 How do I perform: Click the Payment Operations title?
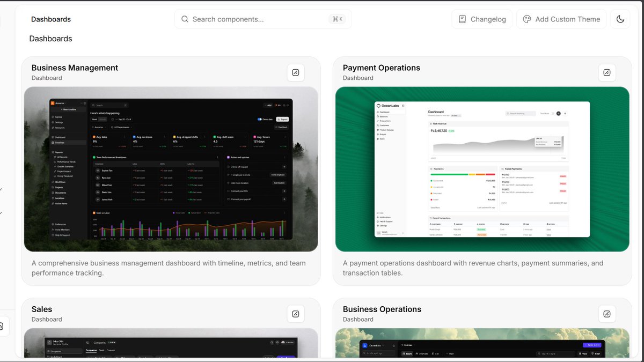[x=382, y=68]
